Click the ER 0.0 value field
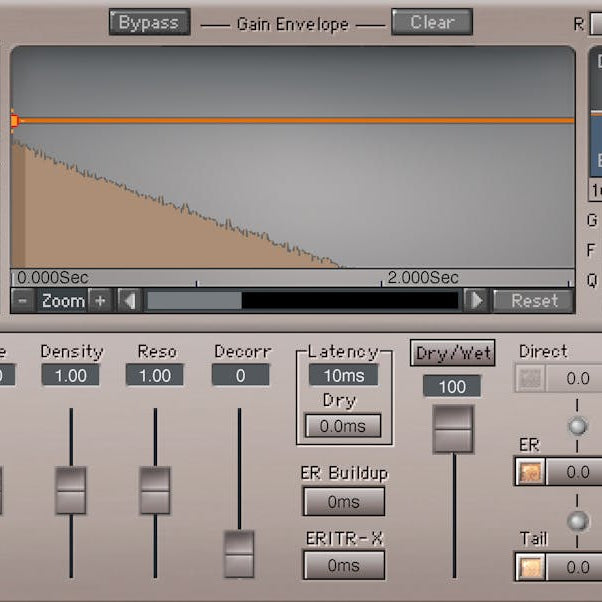Image resolution: width=602 pixels, height=602 pixels. coord(574,471)
